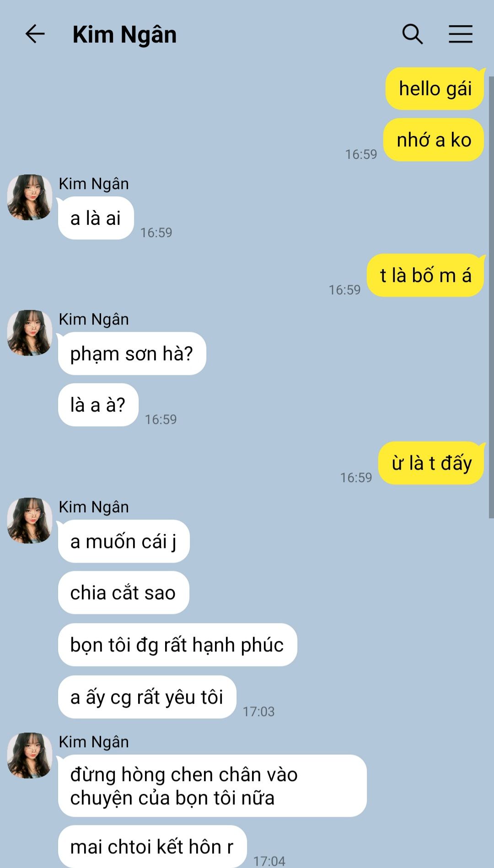
Task: Tap the Kim Ngân chat title
Action: tap(124, 35)
